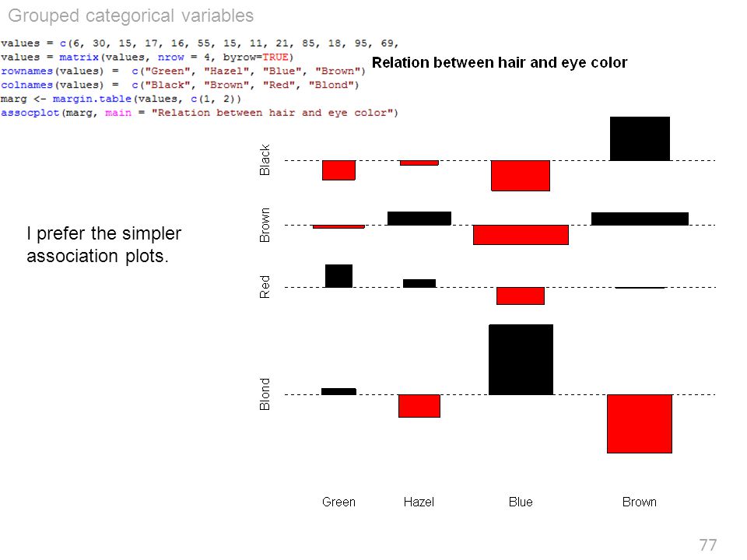Viewport: 747px width, 560px height.
Task: Click the black Brown-hair Hazel-eyes bar
Action: 419,218
